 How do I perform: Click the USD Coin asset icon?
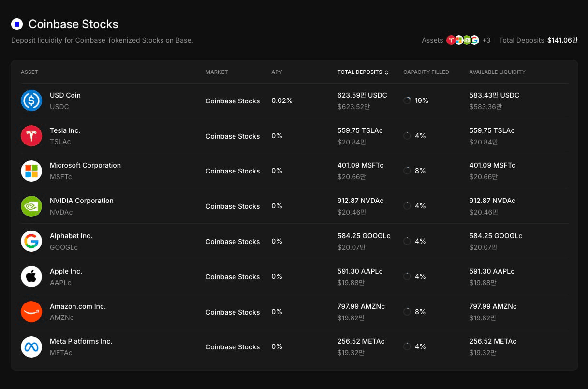point(31,101)
